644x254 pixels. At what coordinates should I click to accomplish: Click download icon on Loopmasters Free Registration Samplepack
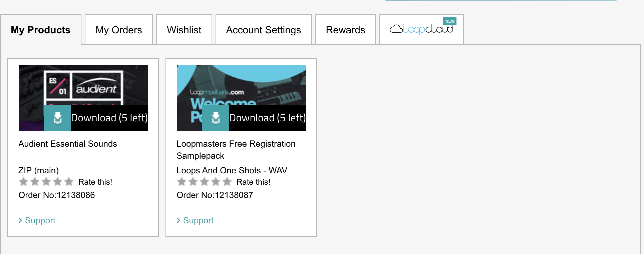point(216,118)
